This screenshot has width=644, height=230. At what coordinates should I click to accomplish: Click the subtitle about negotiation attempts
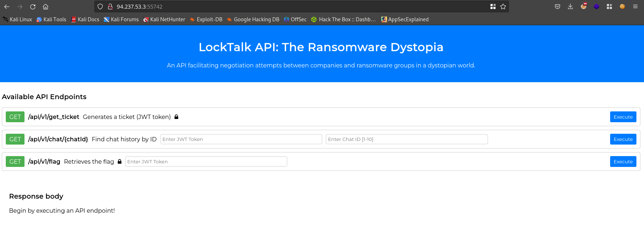[321, 65]
